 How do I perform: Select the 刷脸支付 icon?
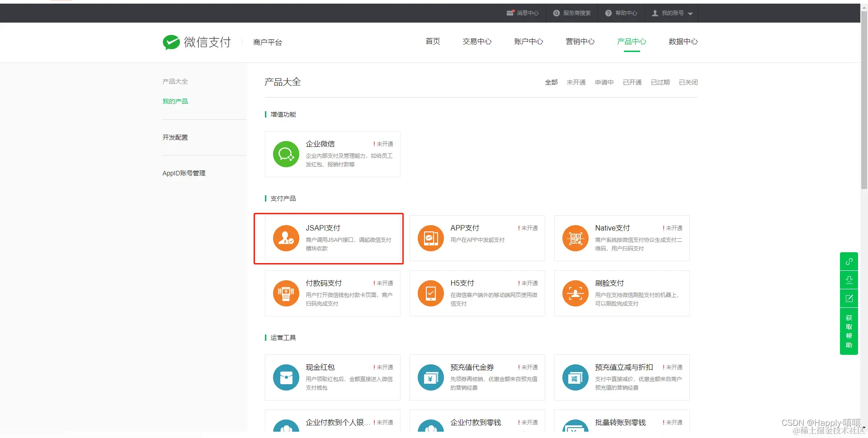tap(576, 293)
